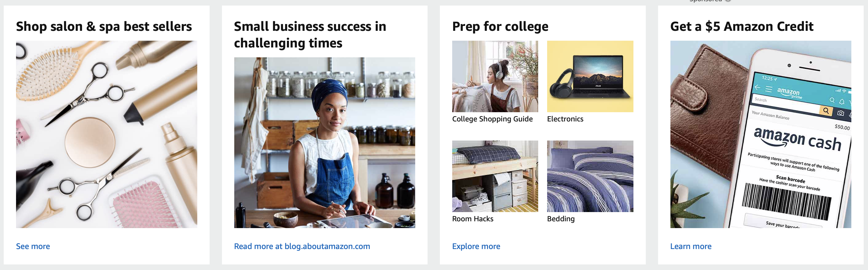Click the College Shopping Guide label
The height and width of the screenshot is (270, 868).
492,119
